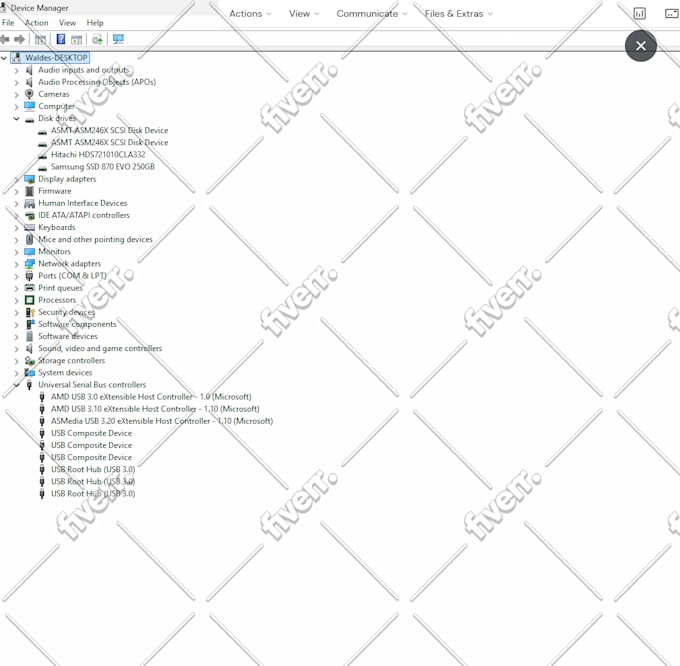Collapse Universal Serial Bus controllers category

(x=16, y=385)
